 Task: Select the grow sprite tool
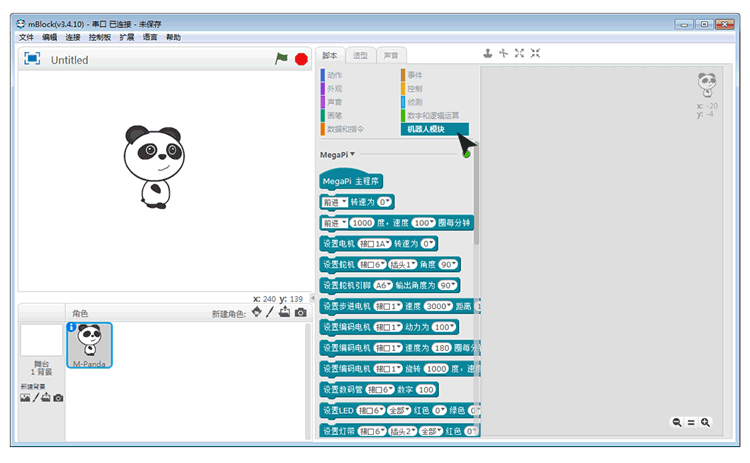(x=519, y=53)
